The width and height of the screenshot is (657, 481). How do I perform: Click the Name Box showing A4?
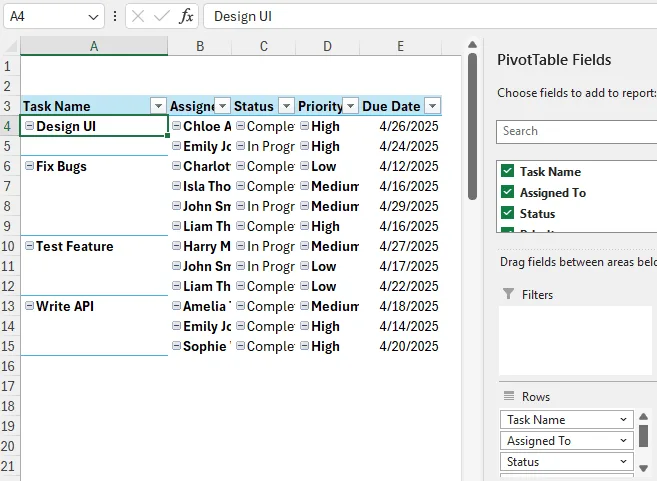(54, 16)
